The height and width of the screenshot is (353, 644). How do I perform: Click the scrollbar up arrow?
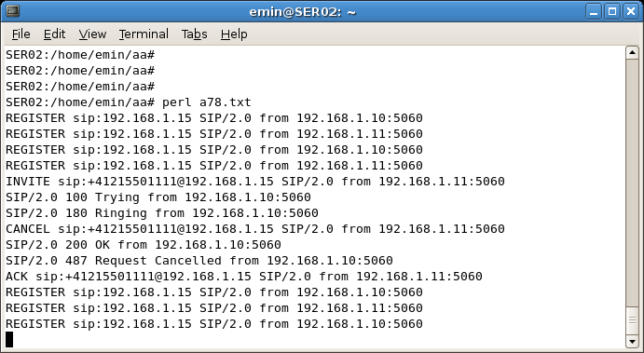point(632,52)
